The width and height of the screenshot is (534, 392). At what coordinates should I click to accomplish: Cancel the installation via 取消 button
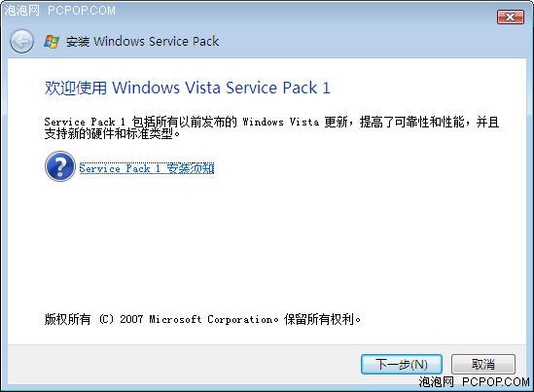[x=483, y=364]
